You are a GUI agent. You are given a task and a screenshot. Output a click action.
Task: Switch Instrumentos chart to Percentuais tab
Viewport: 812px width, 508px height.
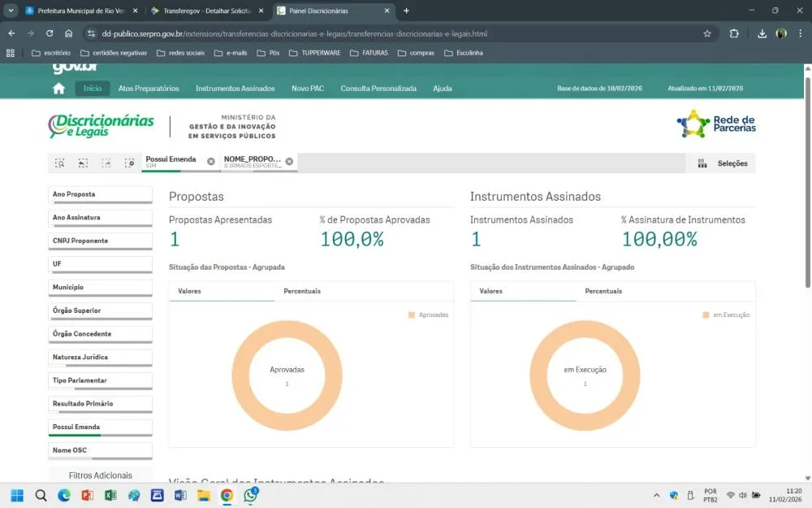coord(603,291)
